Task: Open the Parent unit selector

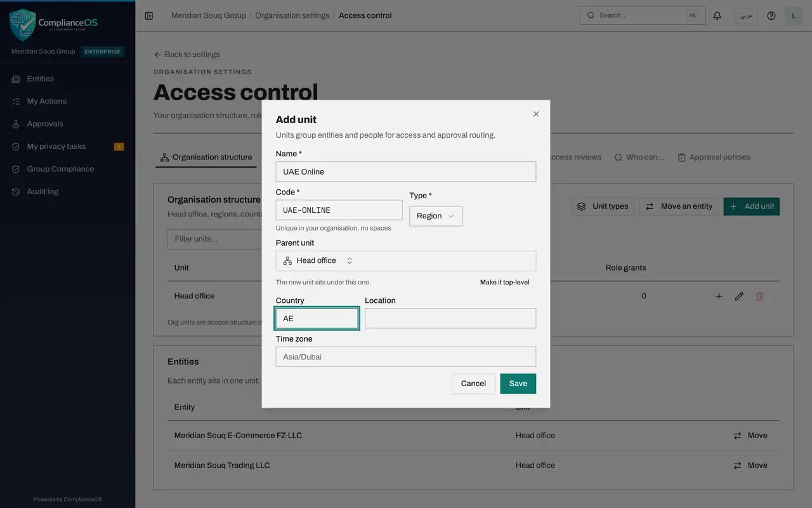Action: coord(406,260)
